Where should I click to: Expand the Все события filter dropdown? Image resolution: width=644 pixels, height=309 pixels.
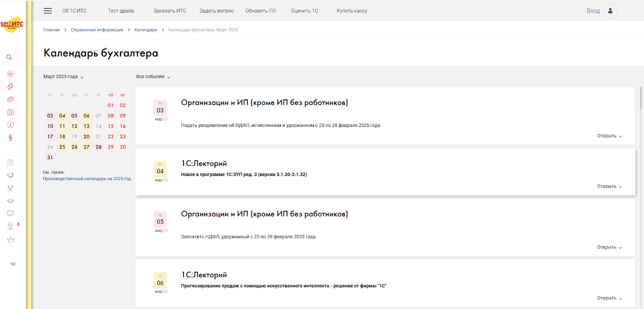153,77
